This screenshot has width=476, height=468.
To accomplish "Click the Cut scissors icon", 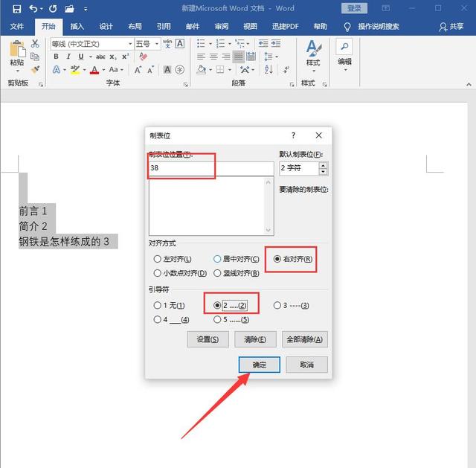I will click(35, 44).
